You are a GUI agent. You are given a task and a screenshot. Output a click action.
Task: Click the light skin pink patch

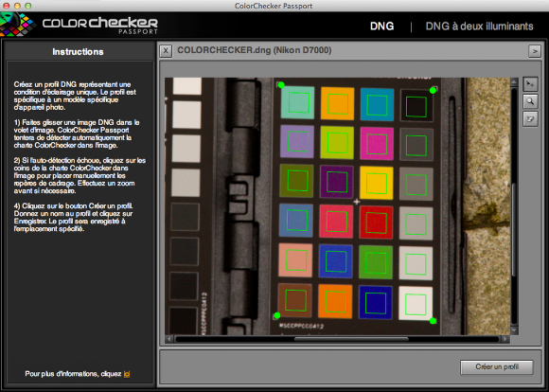(295, 260)
